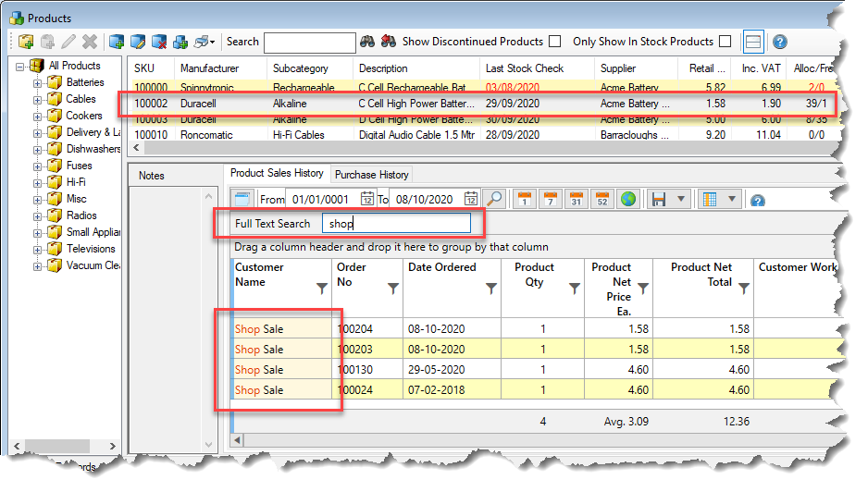This screenshot has height=492, width=868.
Task: Expand the Batteries category tree node
Action: click(x=38, y=82)
